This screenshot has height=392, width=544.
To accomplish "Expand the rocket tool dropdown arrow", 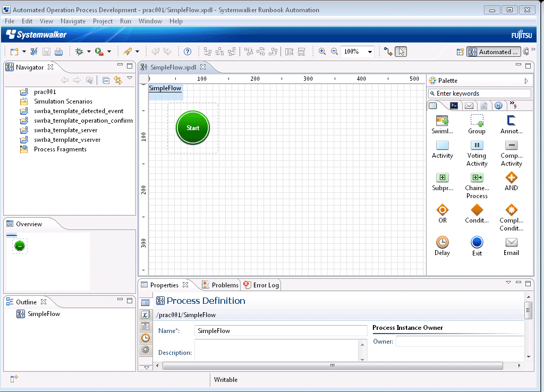I will [138, 52].
